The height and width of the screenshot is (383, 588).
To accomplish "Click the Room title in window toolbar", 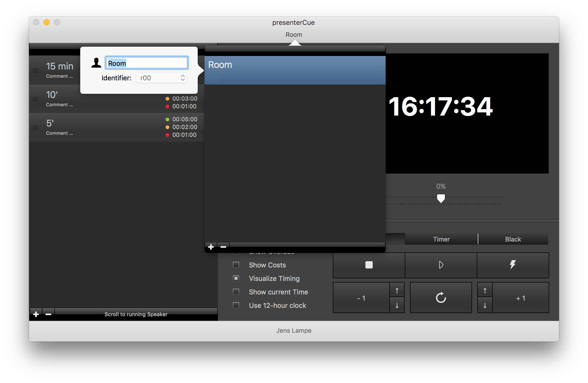I will pyautogui.click(x=294, y=34).
